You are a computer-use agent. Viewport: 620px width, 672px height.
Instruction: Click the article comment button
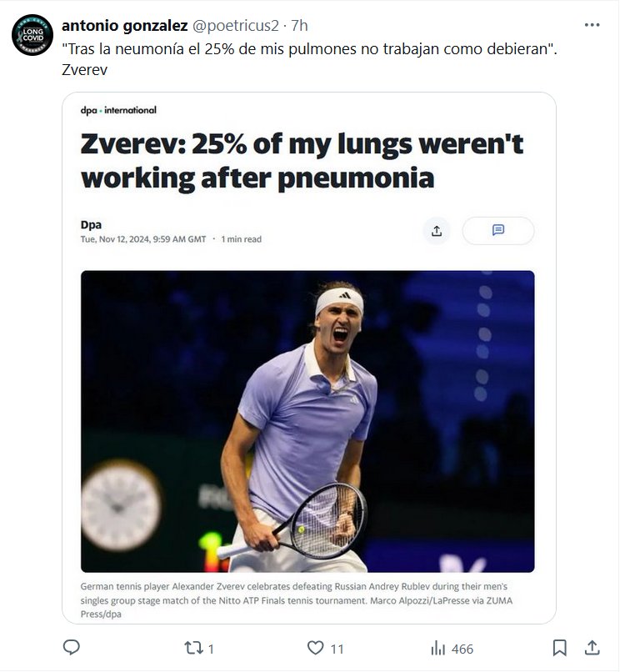click(x=498, y=231)
